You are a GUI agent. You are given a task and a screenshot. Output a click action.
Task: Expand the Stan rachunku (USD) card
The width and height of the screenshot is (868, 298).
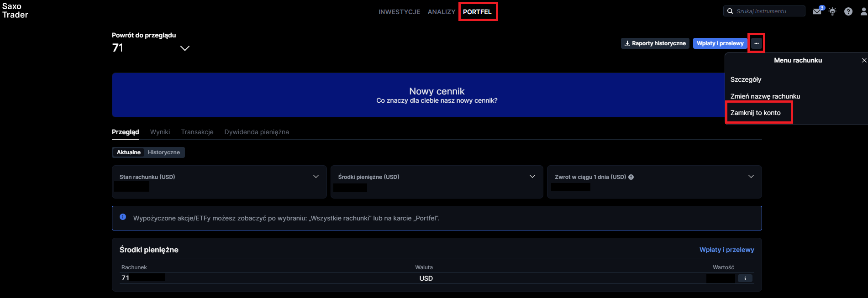[316, 177]
